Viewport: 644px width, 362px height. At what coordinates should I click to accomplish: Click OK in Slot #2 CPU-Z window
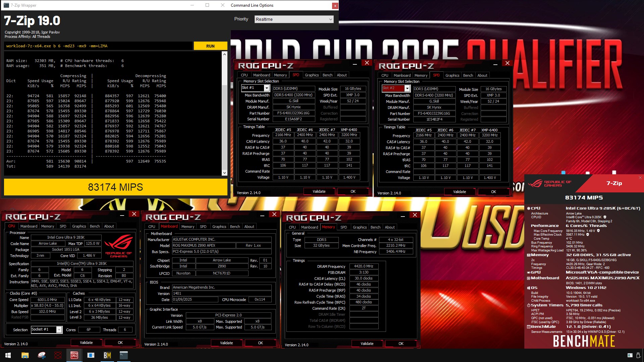(493, 192)
